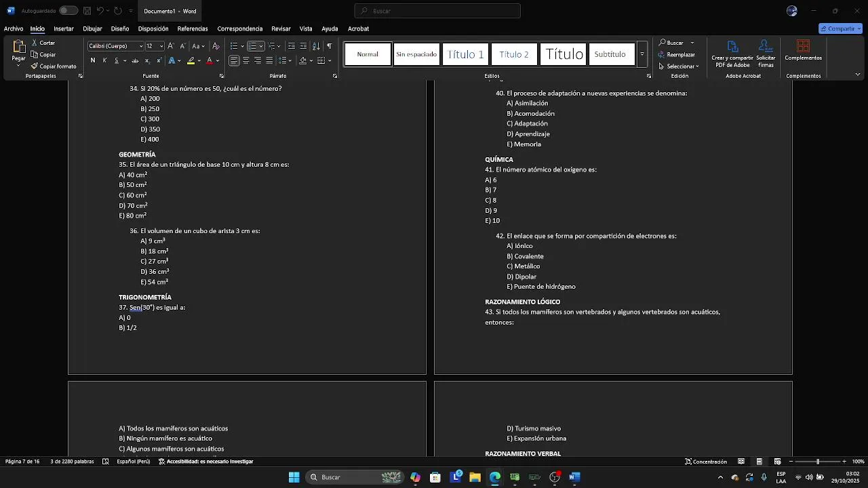Toggle strikethrough formatting
Screen dimensions: 868x488
(135, 60)
